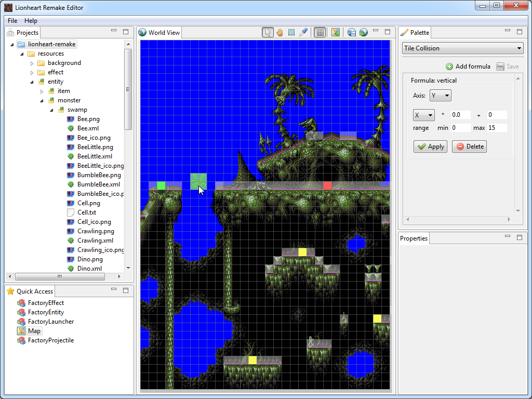Viewport: 532px width, 399px height.
Task: Click the Projects vertical scrollbar thumb
Action: coord(128,89)
